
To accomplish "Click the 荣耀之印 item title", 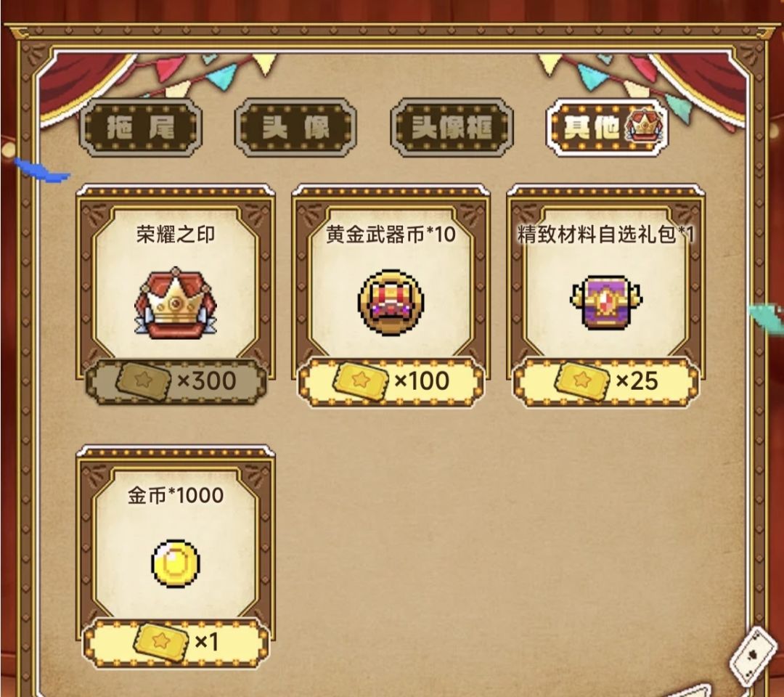I will (x=176, y=235).
